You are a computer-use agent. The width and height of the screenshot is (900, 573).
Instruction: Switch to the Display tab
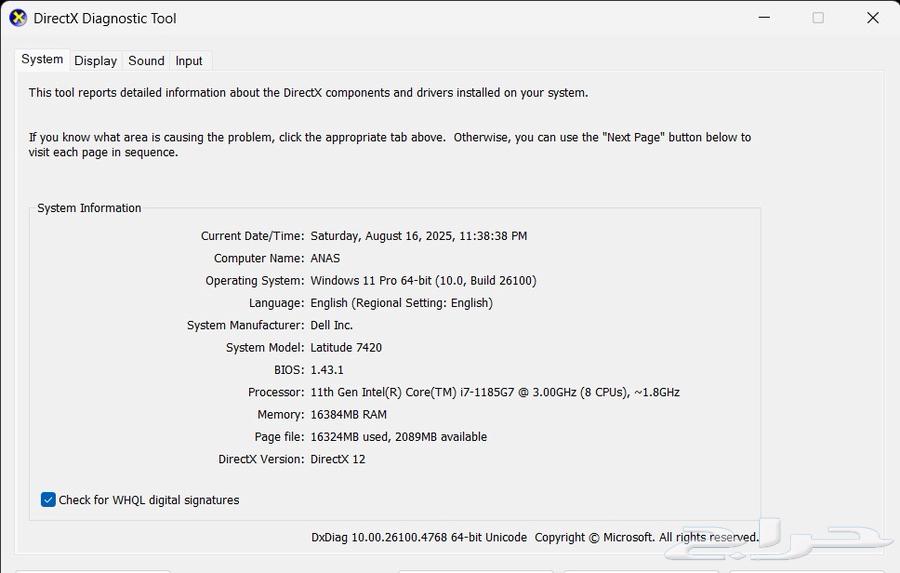tap(96, 61)
